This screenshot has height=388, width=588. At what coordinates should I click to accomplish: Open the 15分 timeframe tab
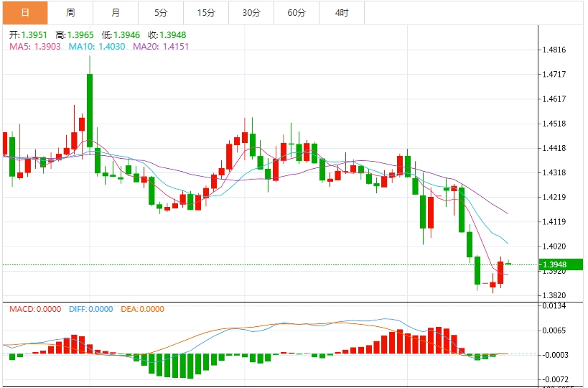click(x=206, y=13)
